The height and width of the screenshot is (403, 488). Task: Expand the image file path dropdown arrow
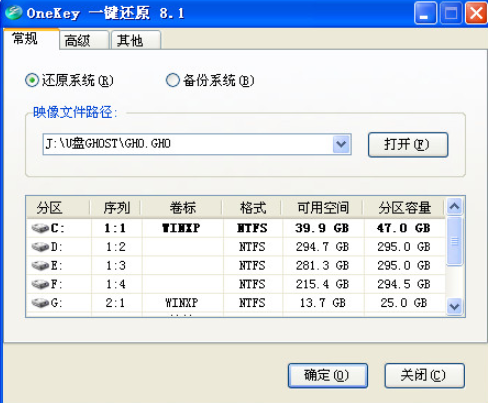[341, 144]
